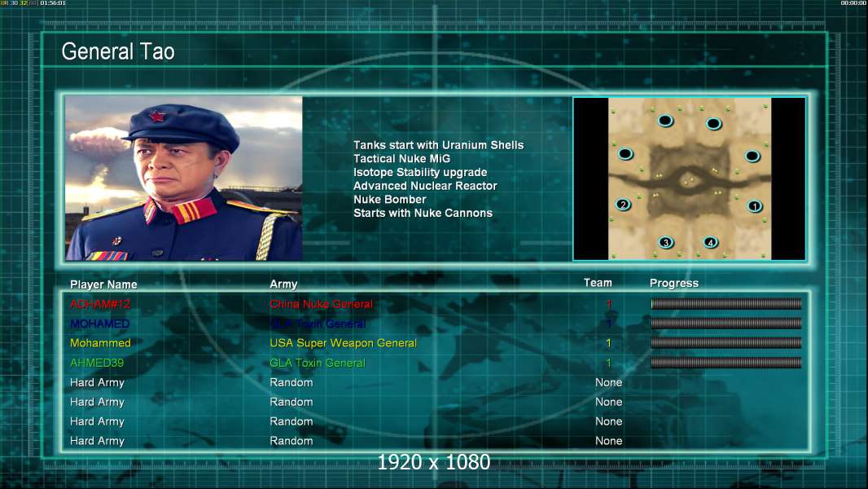The height and width of the screenshot is (489, 868).
Task: Click team number for ADHAM#12
Action: 608,304
